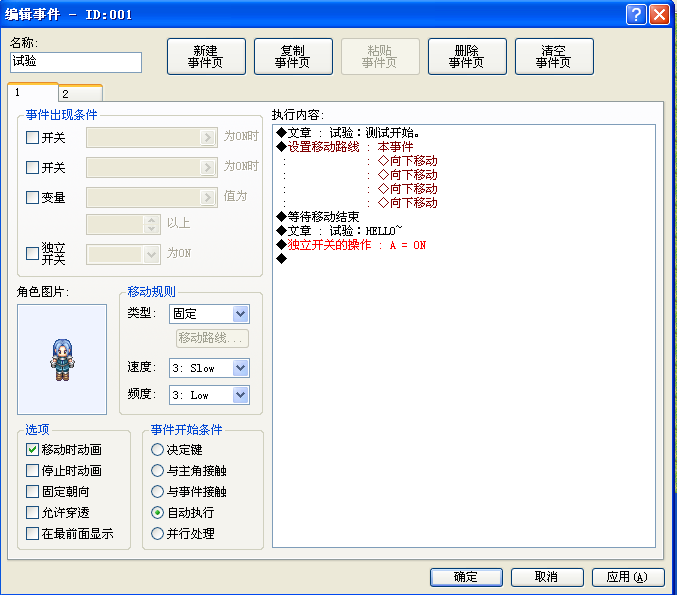Click the 删除事件页 button
677x595 pixels.
(467, 57)
